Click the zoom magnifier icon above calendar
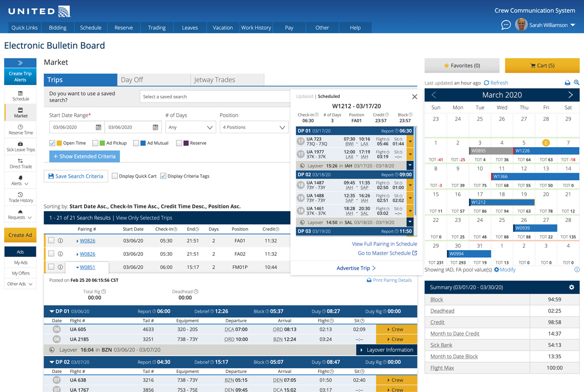Viewport: 584px width, 392px height. [576, 82]
